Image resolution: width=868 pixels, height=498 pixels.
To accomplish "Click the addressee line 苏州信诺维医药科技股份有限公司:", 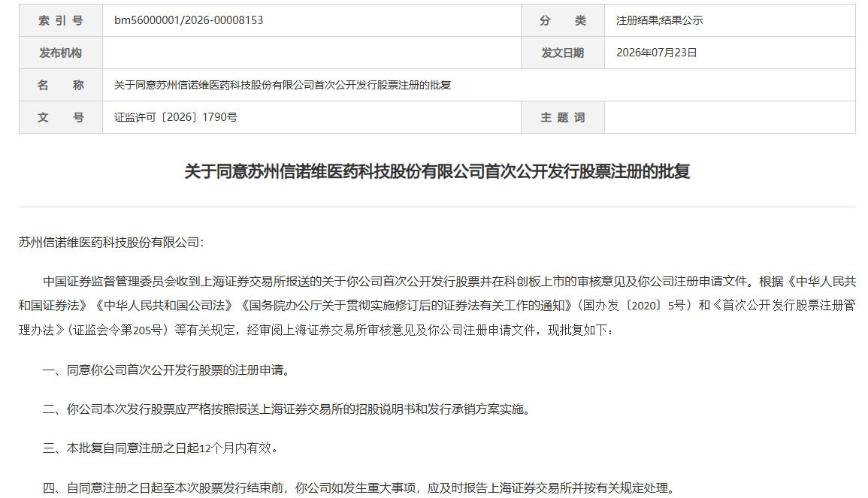I will pyautogui.click(x=111, y=243).
